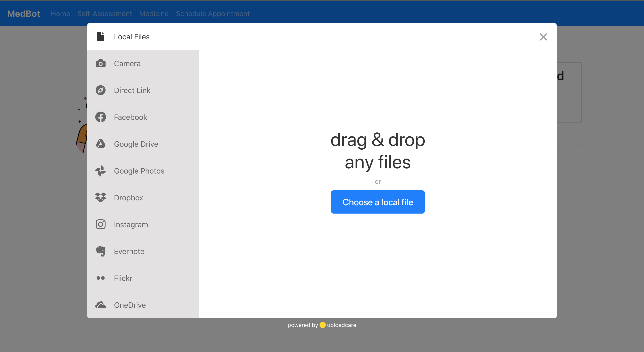Select the Direct Link compass icon
The image size is (644, 352).
[x=100, y=90]
